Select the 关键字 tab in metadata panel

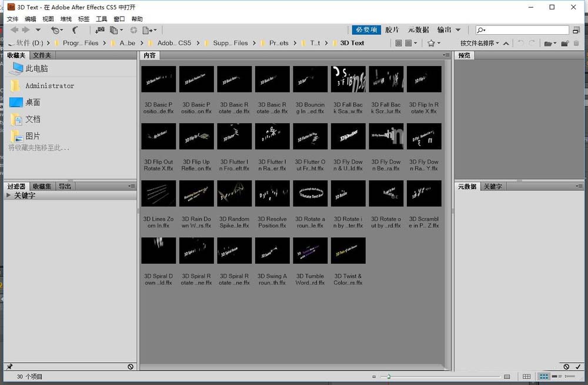point(492,186)
